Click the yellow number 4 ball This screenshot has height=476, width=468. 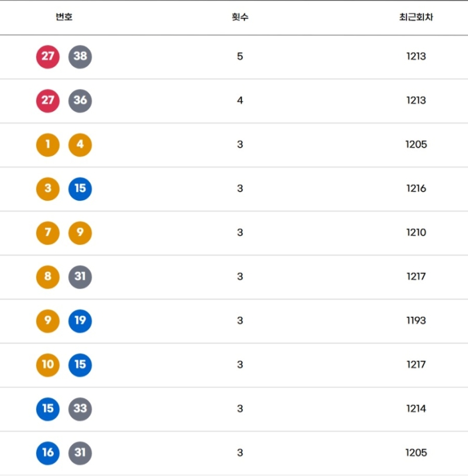(80, 145)
